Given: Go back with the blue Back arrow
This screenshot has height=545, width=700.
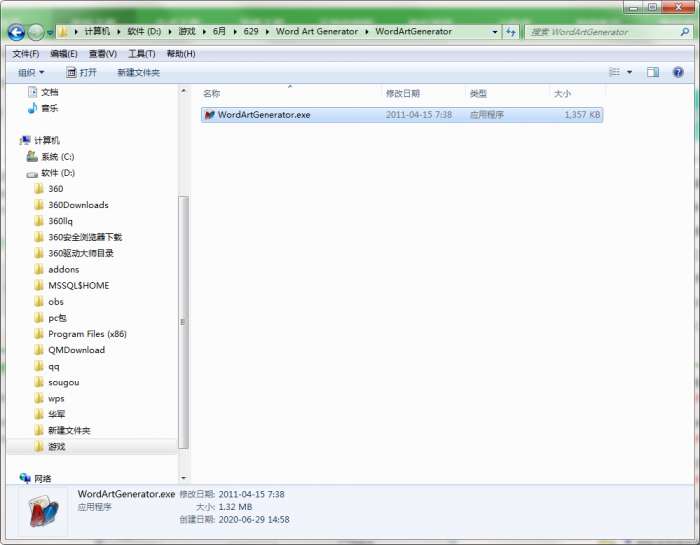Looking at the screenshot, I should (16, 32).
